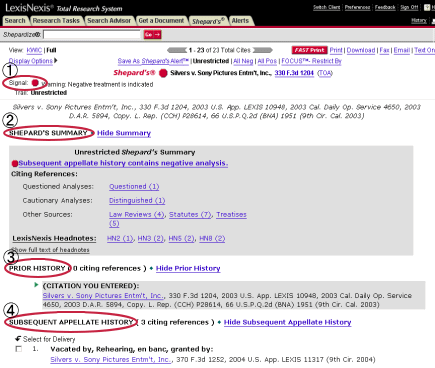Open Subsequent appellate history contains negative analysis link
Screen dimensions: 435x368
pyautogui.click(x=123, y=163)
